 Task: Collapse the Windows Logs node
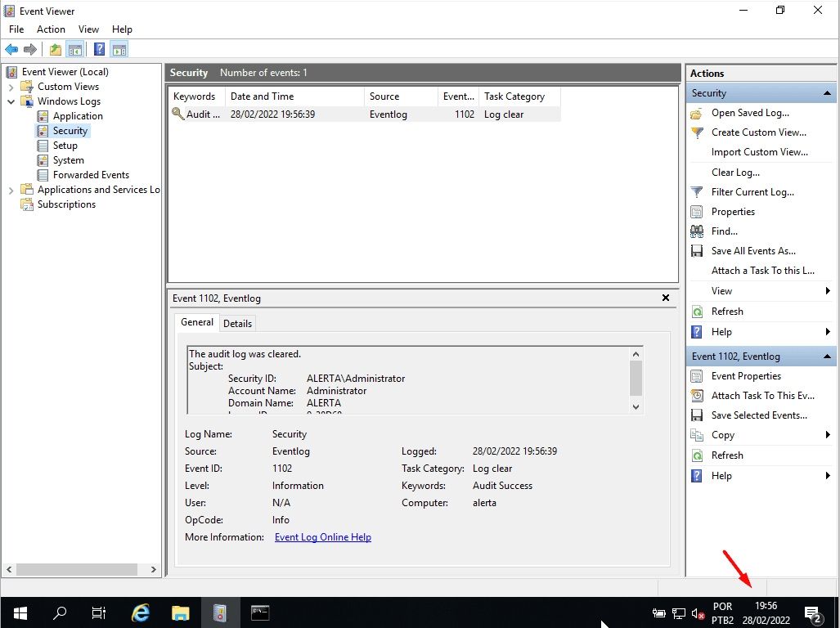11,101
